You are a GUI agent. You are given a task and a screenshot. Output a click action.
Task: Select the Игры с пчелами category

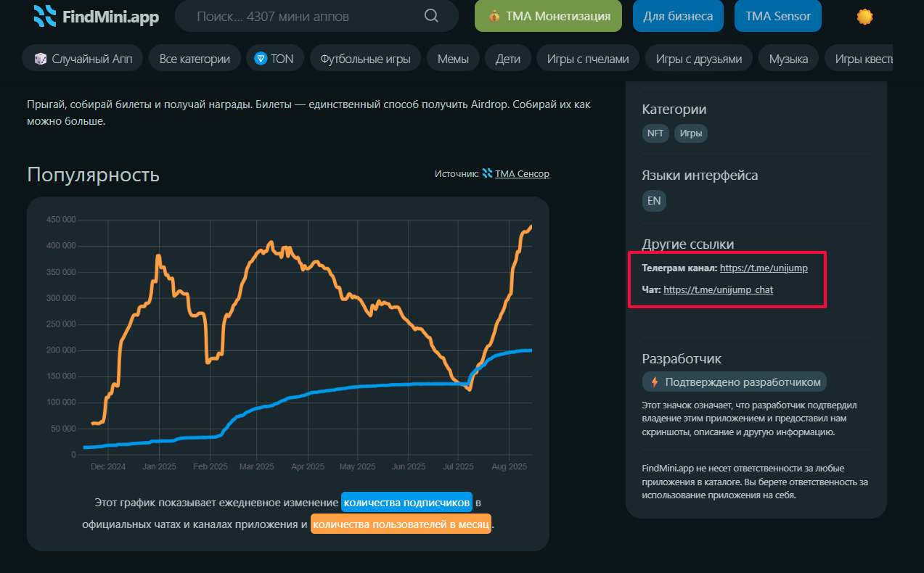(x=587, y=59)
